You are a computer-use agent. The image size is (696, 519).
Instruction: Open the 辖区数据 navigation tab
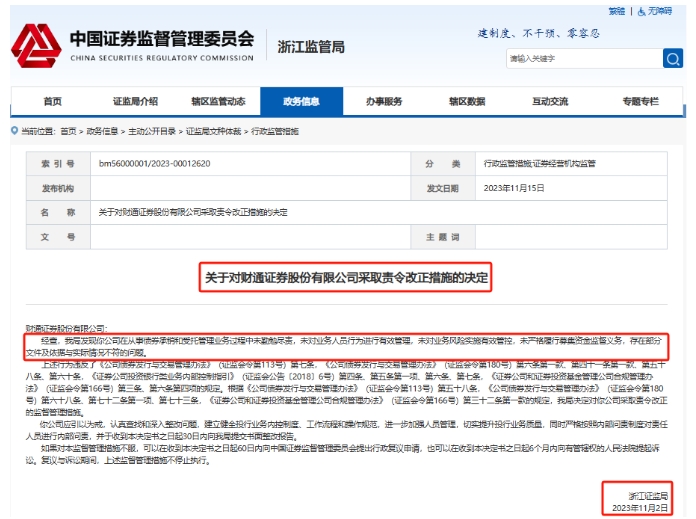coord(467,101)
